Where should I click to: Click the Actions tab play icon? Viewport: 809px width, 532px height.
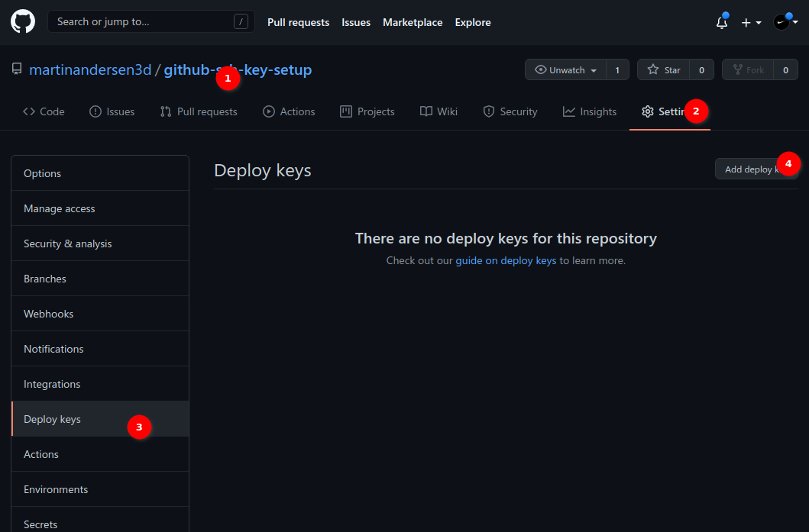pyautogui.click(x=269, y=111)
